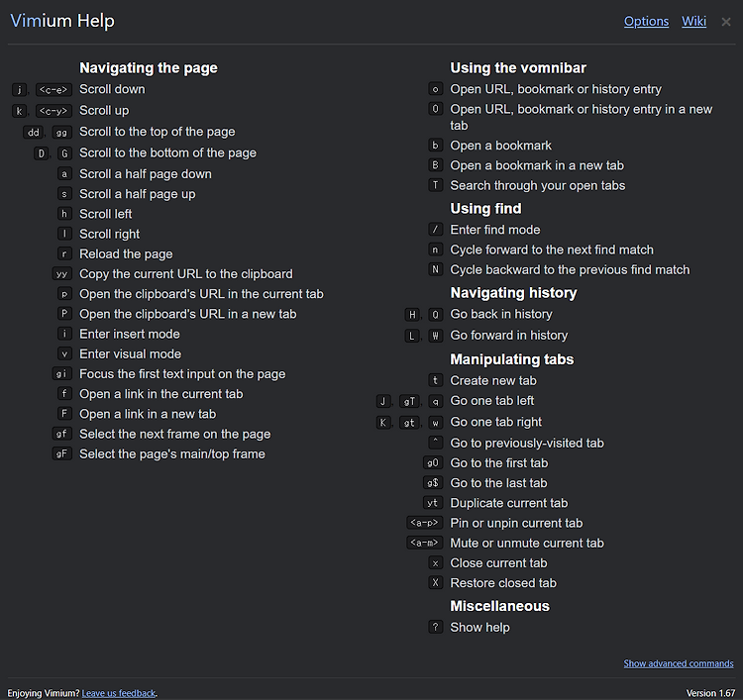Click the 'Using the vomnibar' heading
The image size is (743, 700).
pyautogui.click(x=518, y=68)
